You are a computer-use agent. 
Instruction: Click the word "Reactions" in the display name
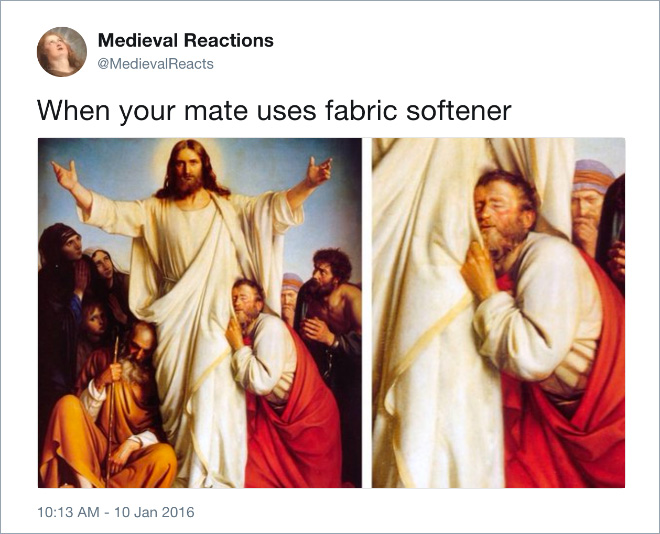(229, 40)
